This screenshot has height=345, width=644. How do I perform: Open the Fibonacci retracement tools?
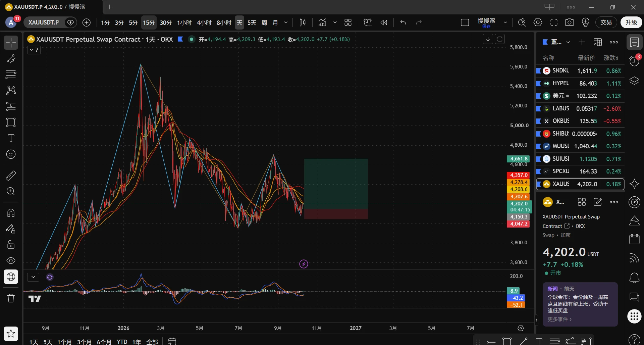(11, 75)
